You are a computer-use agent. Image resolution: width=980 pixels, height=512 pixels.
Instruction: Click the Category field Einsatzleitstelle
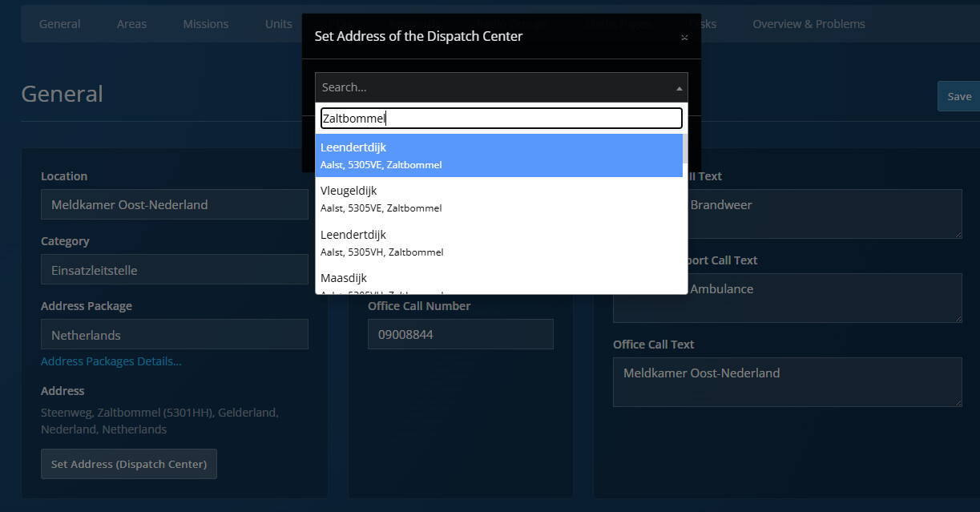(x=174, y=270)
